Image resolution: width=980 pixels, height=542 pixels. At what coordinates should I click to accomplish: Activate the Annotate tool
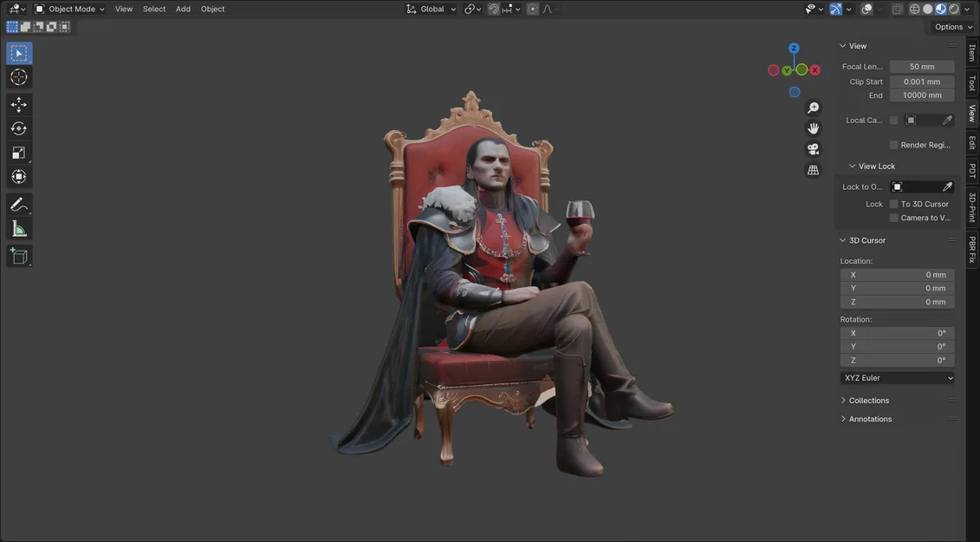pos(18,204)
